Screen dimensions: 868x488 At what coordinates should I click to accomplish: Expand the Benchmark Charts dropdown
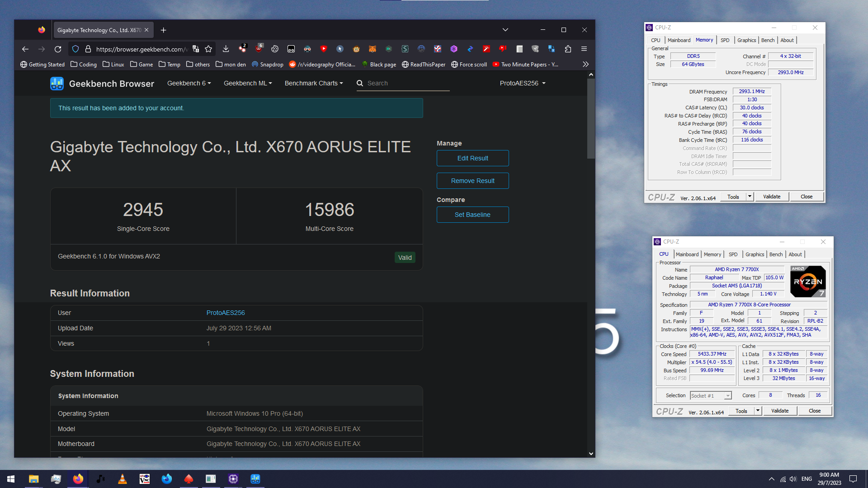[314, 83]
